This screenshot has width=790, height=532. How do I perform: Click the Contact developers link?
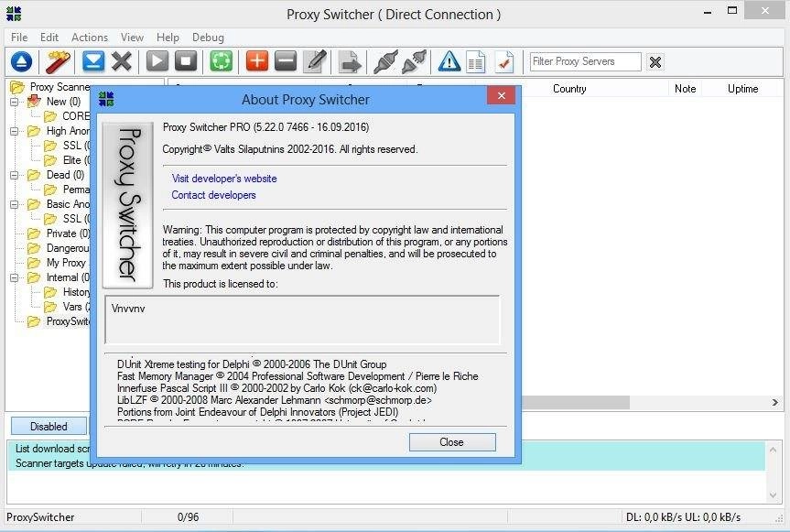coord(213,195)
